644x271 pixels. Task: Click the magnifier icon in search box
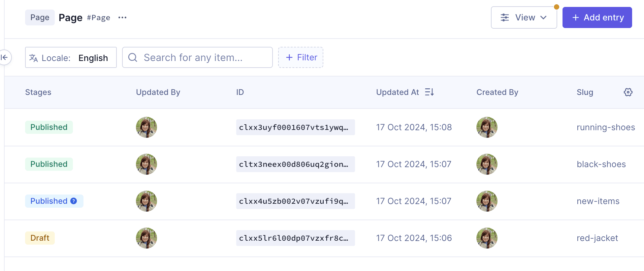(x=133, y=58)
